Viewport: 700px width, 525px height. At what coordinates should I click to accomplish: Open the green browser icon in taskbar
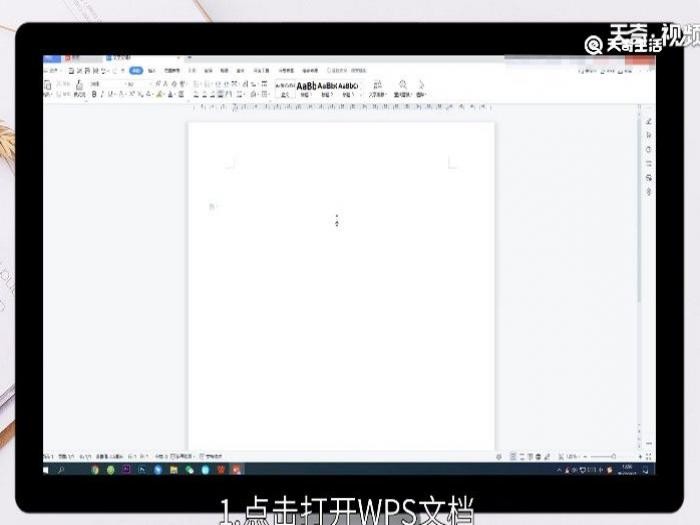click(111, 470)
